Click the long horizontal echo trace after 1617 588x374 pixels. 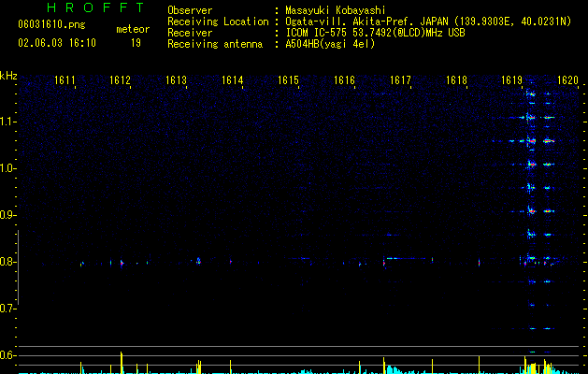(x=407, y=258)
